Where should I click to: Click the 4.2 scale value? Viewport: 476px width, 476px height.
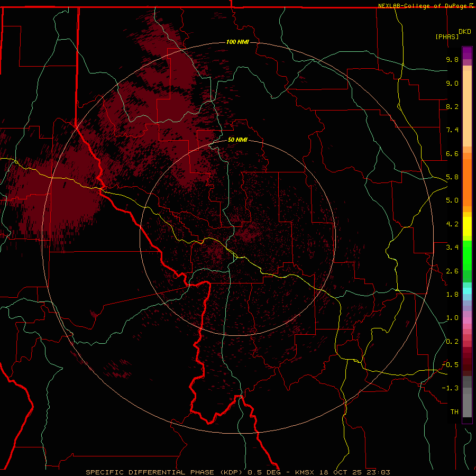452,224
